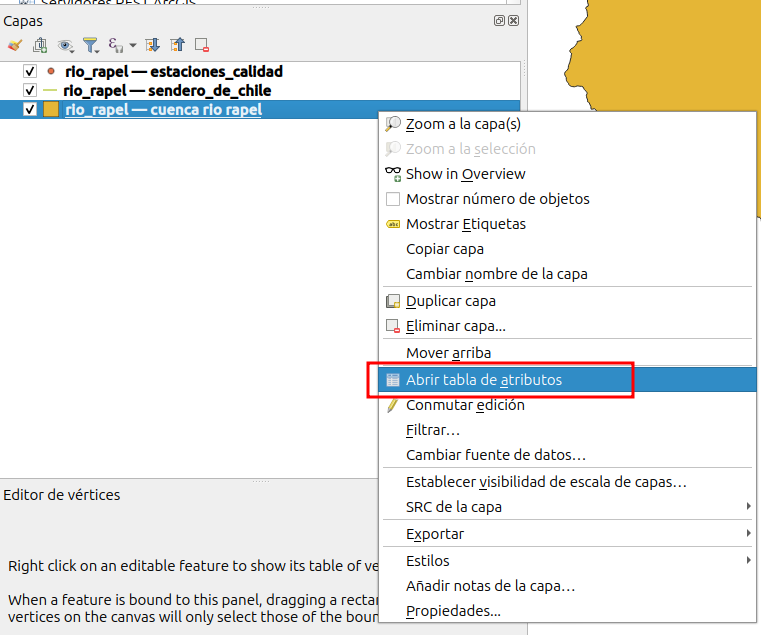Undock the Capas panel float icon
761x635 pixels.
click(499, 21)
